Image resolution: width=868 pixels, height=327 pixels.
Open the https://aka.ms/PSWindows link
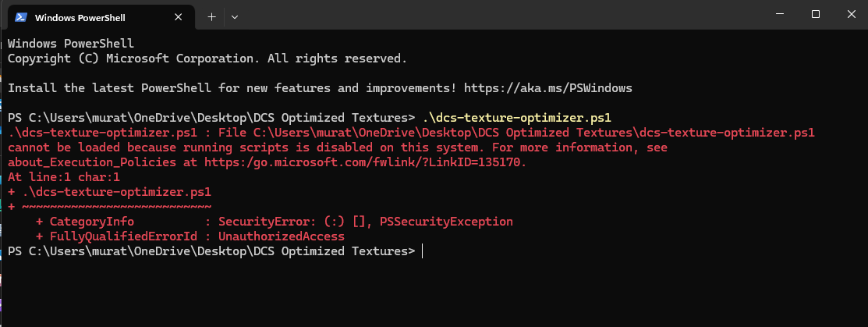point(548,88)
